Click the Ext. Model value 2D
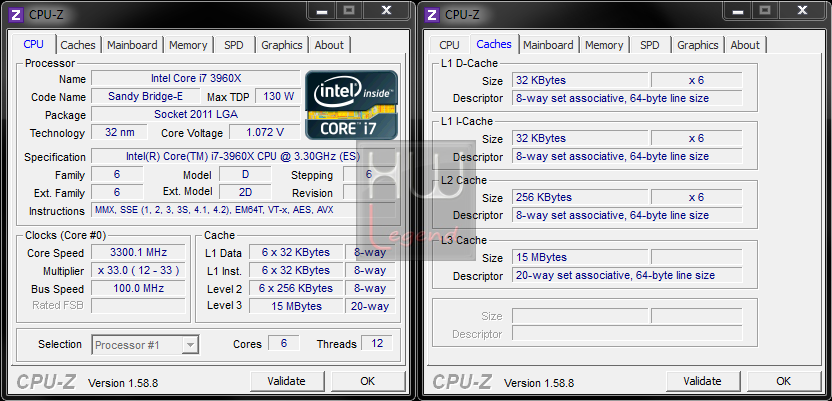The width and height of the screenshot is (832, 401). 245,193
